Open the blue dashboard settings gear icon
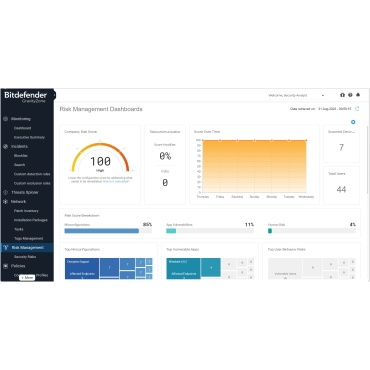 tap(353, 122)
